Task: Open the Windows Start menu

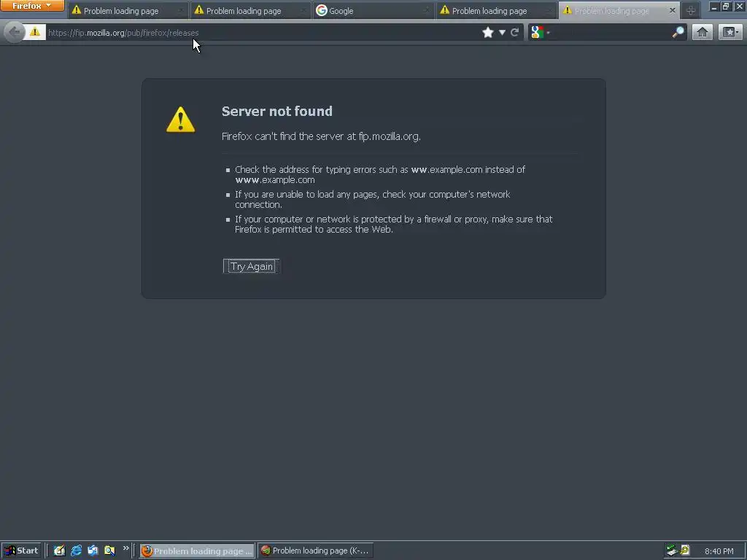Action: point(21,551)
